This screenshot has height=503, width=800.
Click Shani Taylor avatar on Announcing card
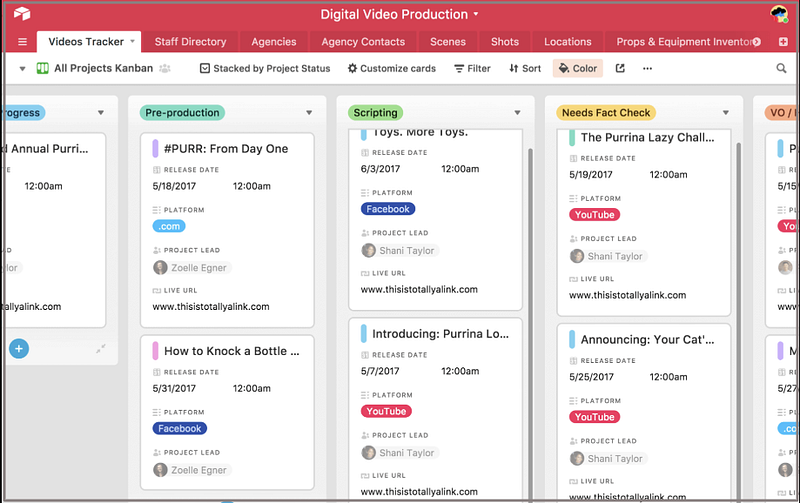(577, 458)
